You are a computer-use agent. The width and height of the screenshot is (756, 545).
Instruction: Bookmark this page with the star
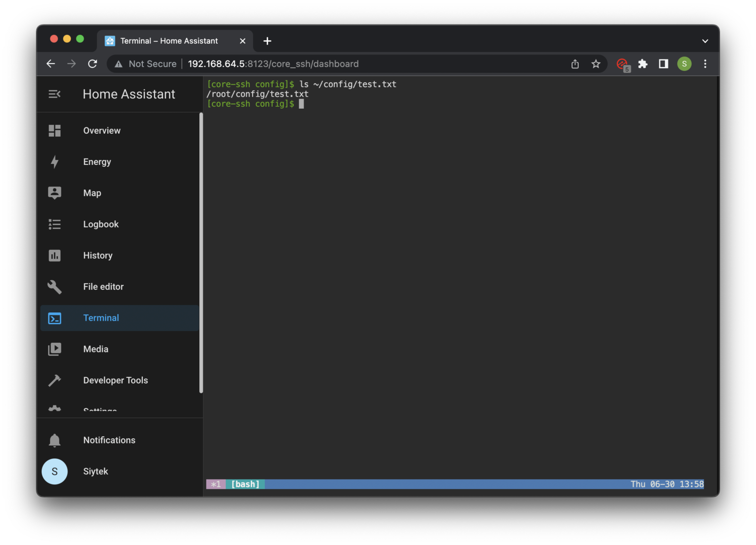(596, 63)
